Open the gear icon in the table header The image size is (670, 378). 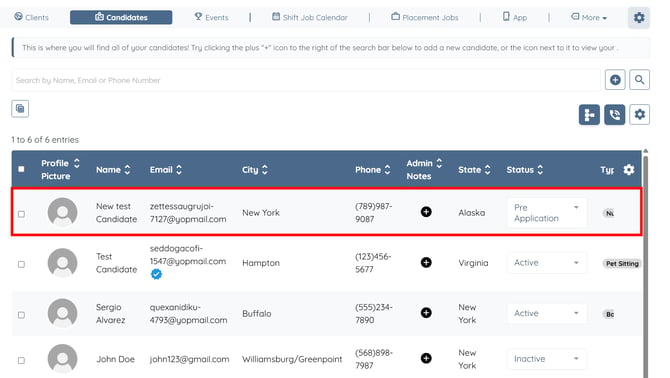point(629,170)
